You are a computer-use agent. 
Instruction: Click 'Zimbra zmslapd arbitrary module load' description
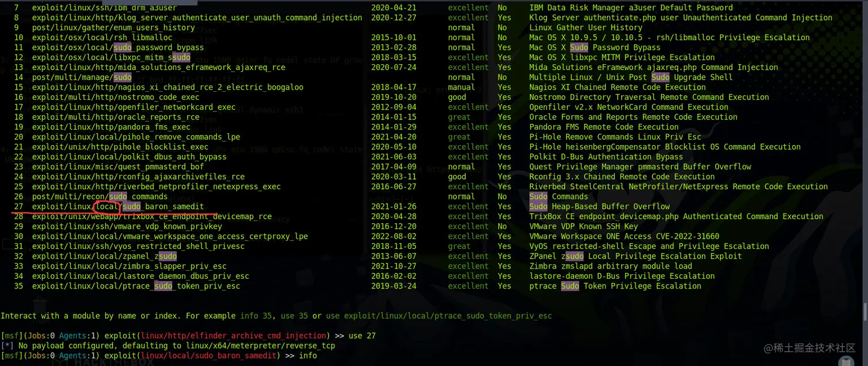tap(611, 266)
